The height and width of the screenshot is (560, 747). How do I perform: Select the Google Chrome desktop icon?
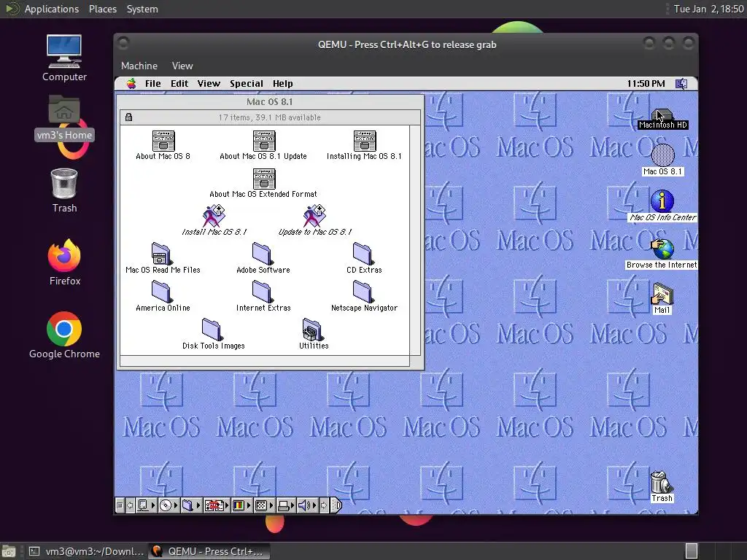64,335
